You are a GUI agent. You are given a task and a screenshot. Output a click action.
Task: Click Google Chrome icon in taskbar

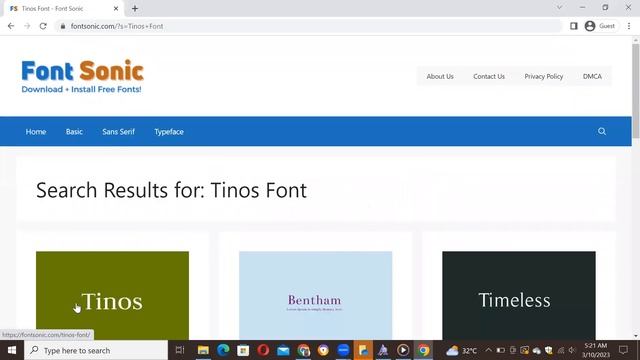tap(423, 350)
